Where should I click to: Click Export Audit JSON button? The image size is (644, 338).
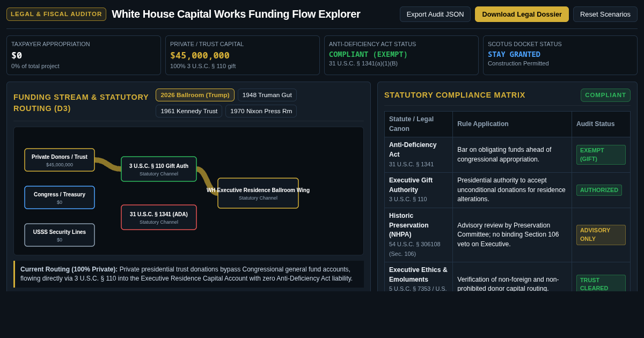pyautogui.click(x=435, y=14)
